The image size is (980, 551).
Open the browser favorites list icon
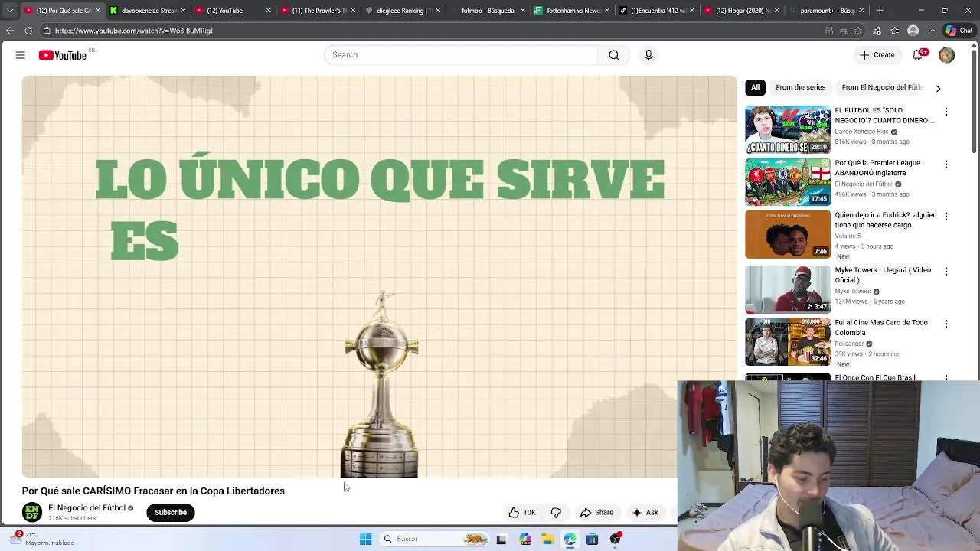tap(895, 31)
